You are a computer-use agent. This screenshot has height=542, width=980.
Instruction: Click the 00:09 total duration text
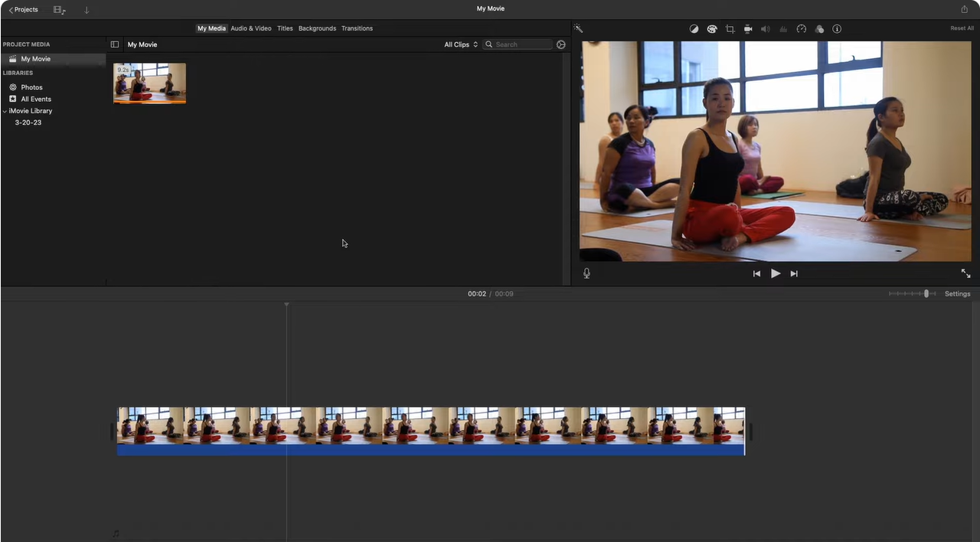click(504, 294)
